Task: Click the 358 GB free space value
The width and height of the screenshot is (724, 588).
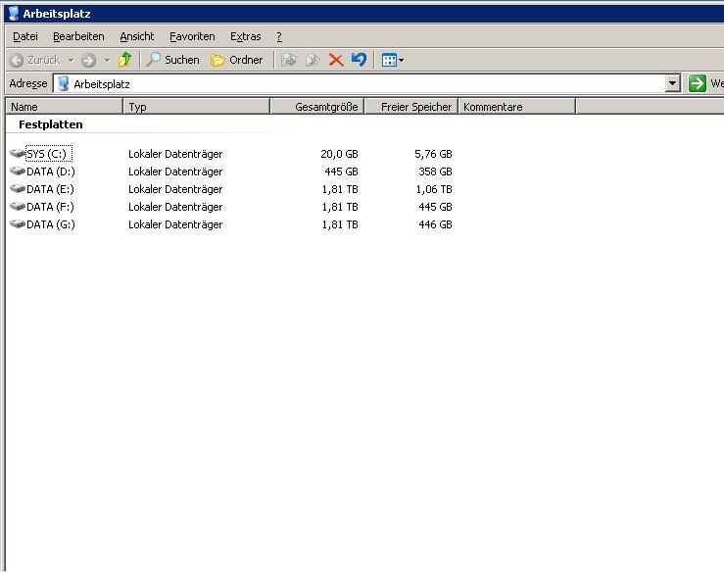Action: tap(435, 171)
